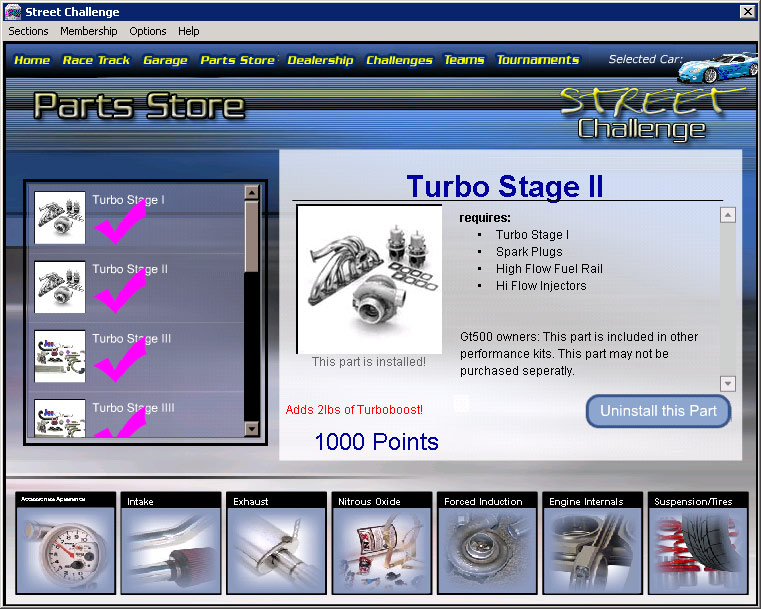Click the 'Spark Plugs' requirement
Screen dimensions: 761x609
point(529,251)
